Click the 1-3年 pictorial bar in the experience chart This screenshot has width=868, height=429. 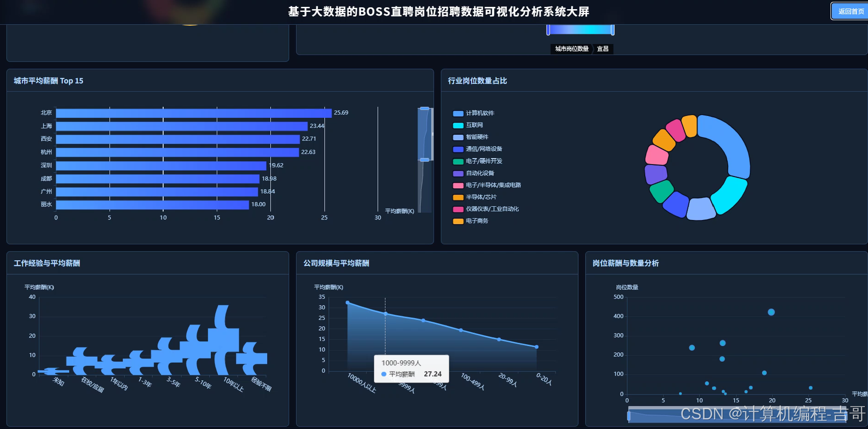point(138,363)
